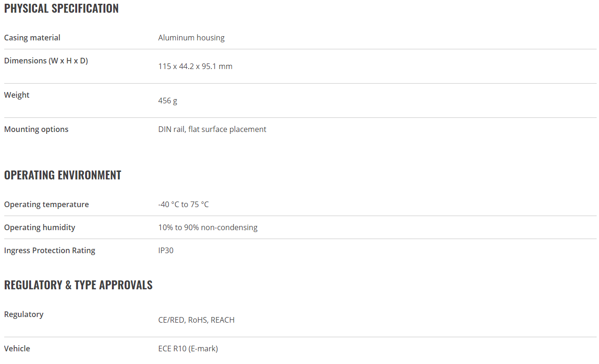Screen dimensions: 599x364
Task: Click the Vehicle row label
Action: [x=17, y=349]
